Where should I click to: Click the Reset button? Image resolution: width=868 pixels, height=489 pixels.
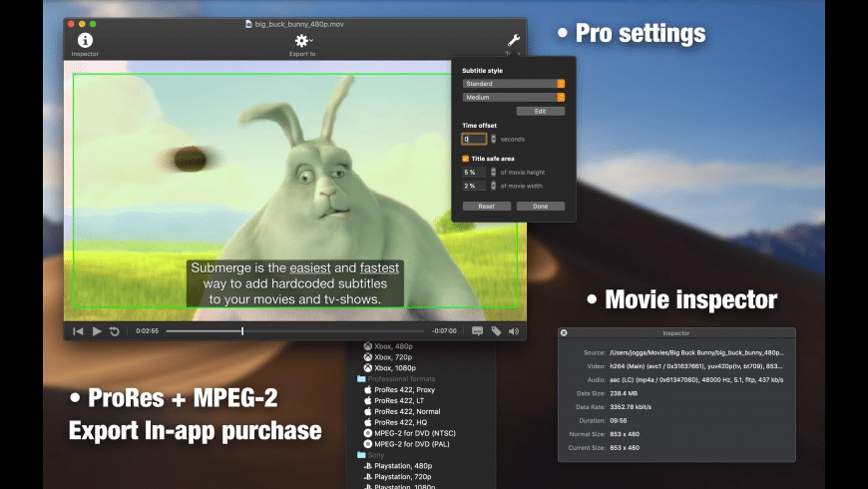[x=487, y=206]
